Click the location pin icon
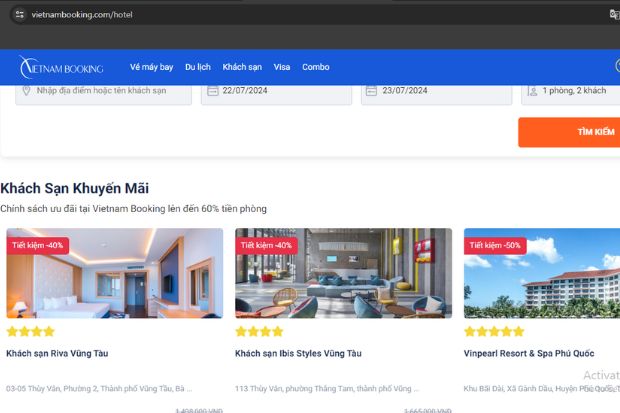Screen dimensions: 620x413 point(26,91)
